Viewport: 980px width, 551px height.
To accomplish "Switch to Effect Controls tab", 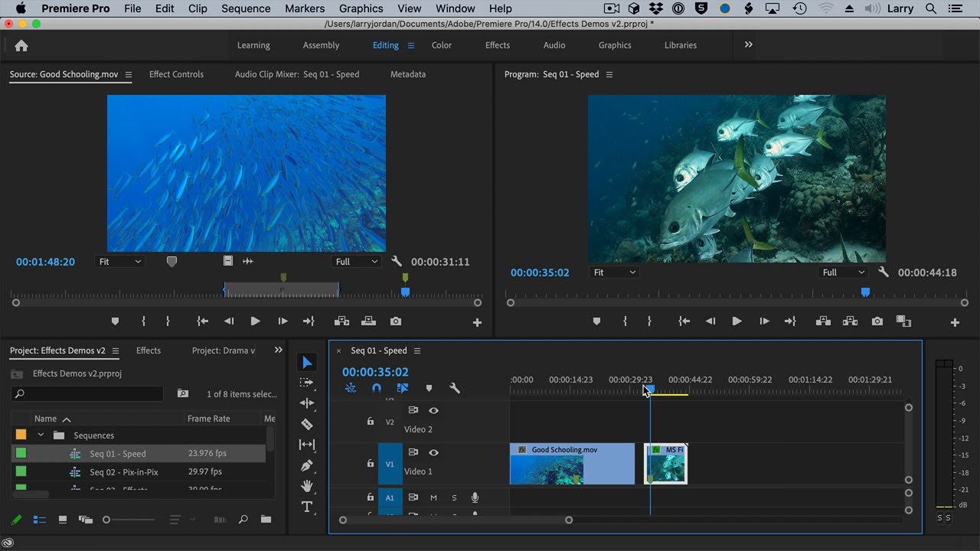I will [x=176, y=74].
